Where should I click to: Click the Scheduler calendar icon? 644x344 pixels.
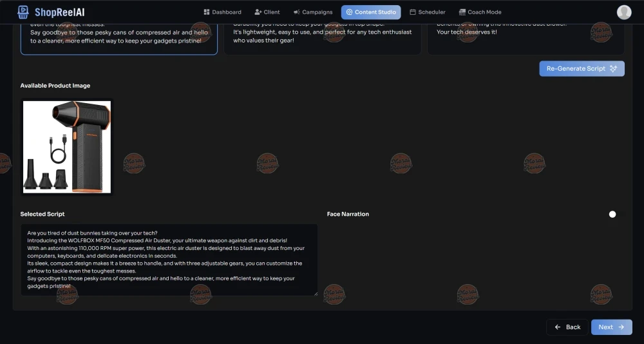click(x=413, y=12)
